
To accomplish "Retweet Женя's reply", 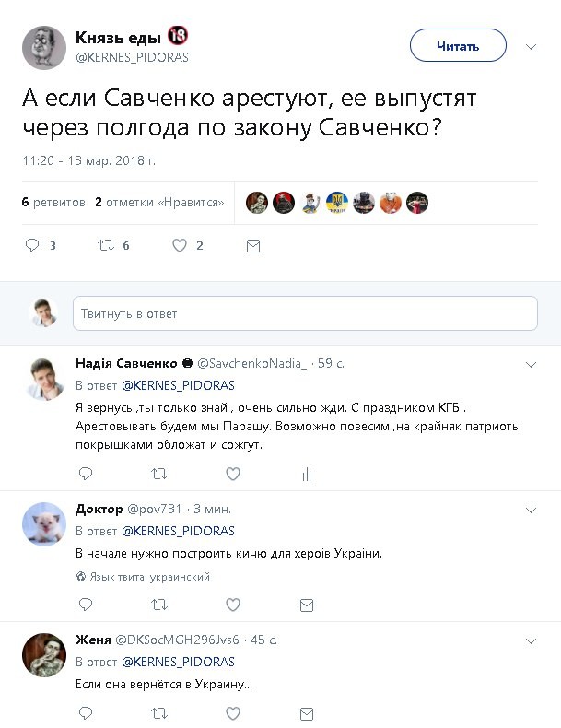I will [x=159, y=713].
